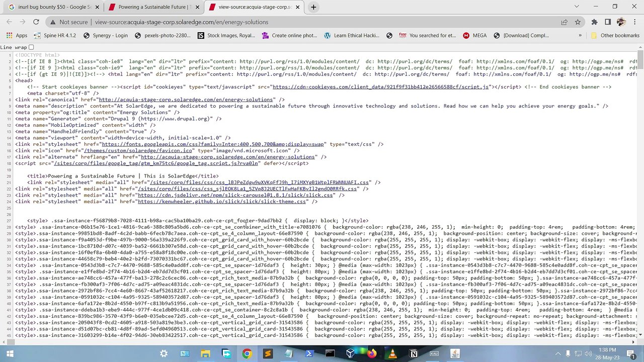Click the Not secure warning icon
644x362 pixels.
pyautogui.click(x=52, y=22)
